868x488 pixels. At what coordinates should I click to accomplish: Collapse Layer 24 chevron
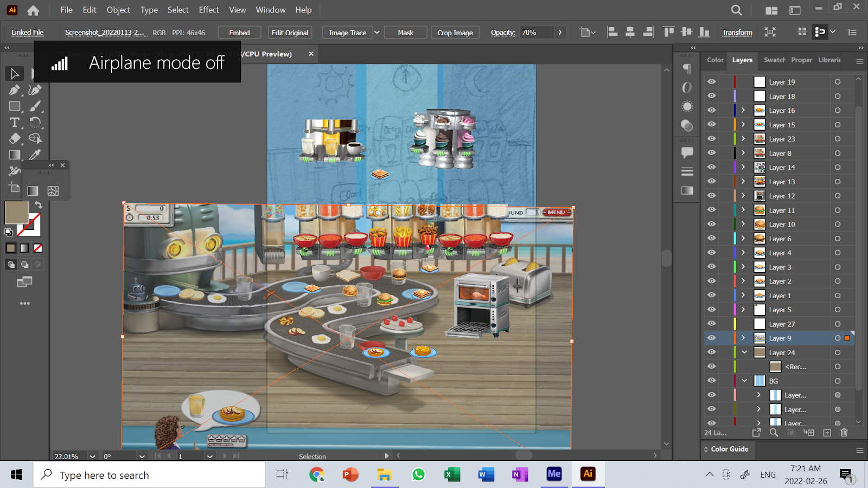pyautogui.click(x=744, y=352)
